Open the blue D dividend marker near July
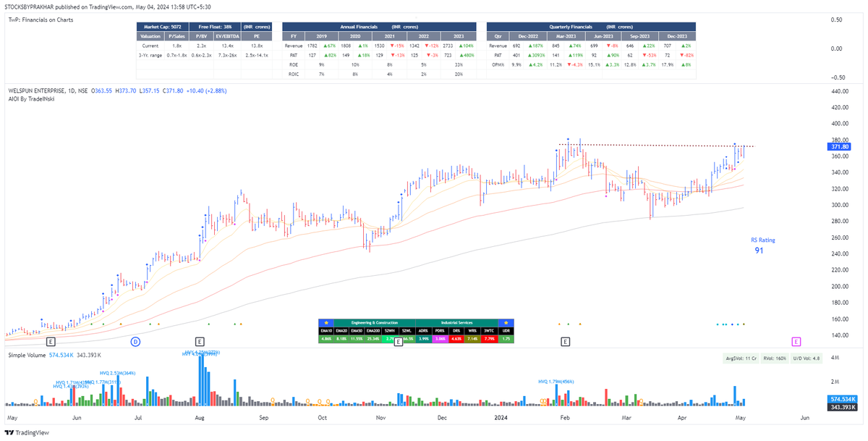Screen dimensions: 868x441 [135, 341]
